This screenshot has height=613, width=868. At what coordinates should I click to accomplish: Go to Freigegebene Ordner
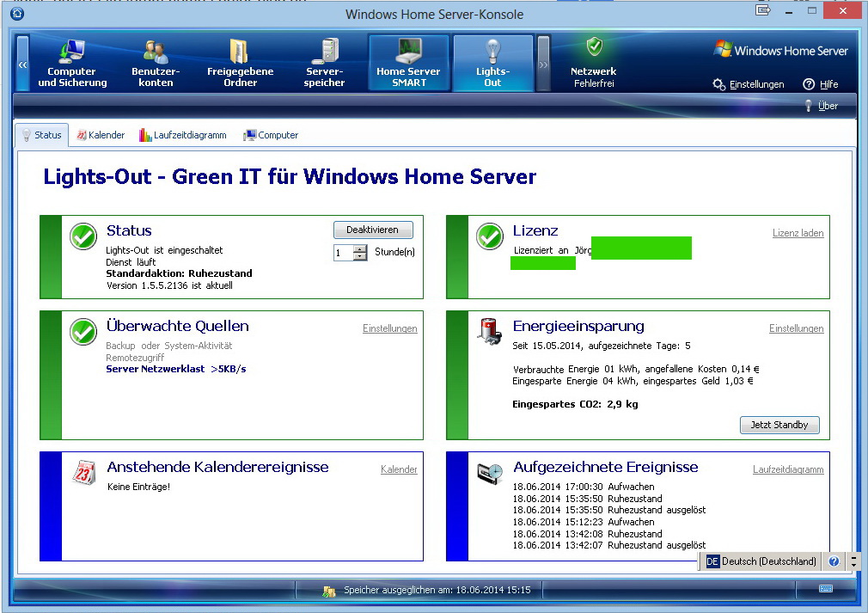point(241,63)
